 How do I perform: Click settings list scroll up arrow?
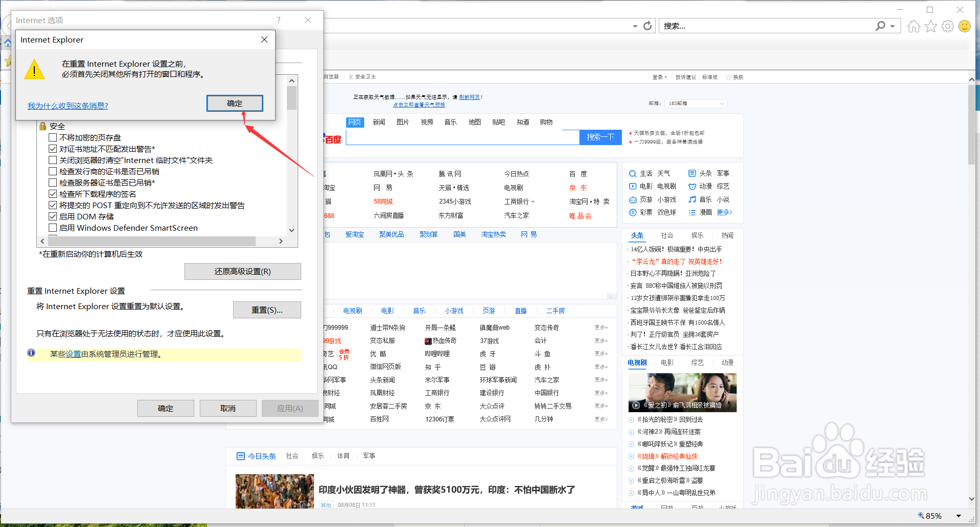point(291,80)
